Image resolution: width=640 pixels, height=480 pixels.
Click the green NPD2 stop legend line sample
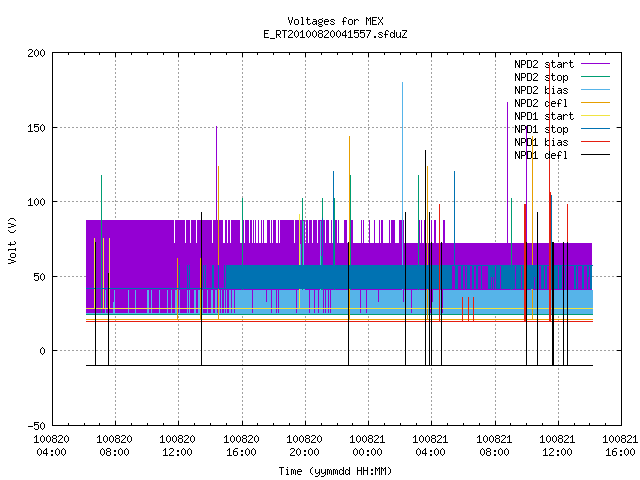tap(595, 77)
